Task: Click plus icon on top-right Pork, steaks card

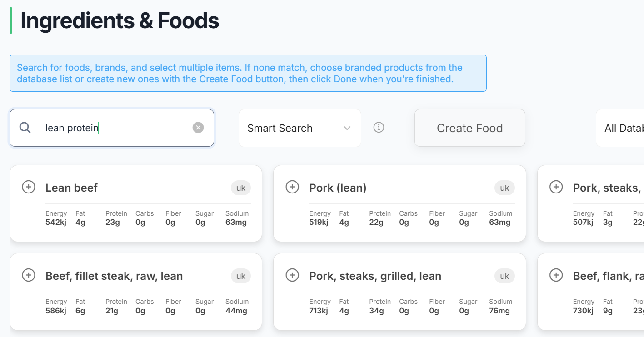Action: click(x=556, y=187)
